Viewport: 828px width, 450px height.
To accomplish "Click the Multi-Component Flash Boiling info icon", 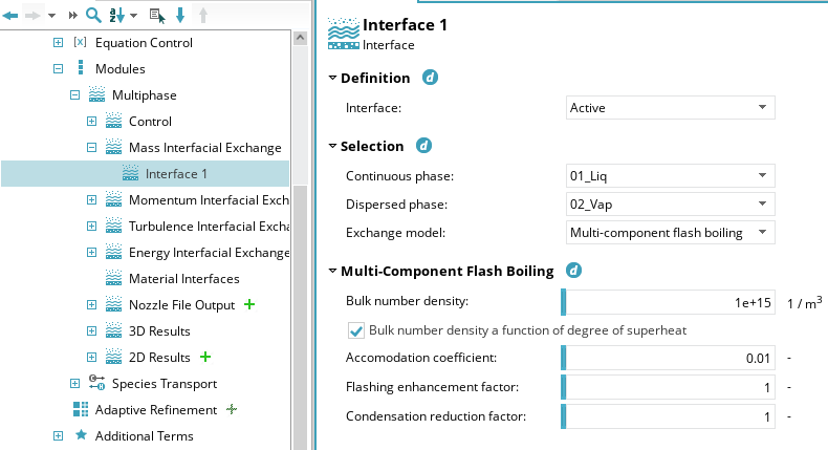I will pos(573,270).
